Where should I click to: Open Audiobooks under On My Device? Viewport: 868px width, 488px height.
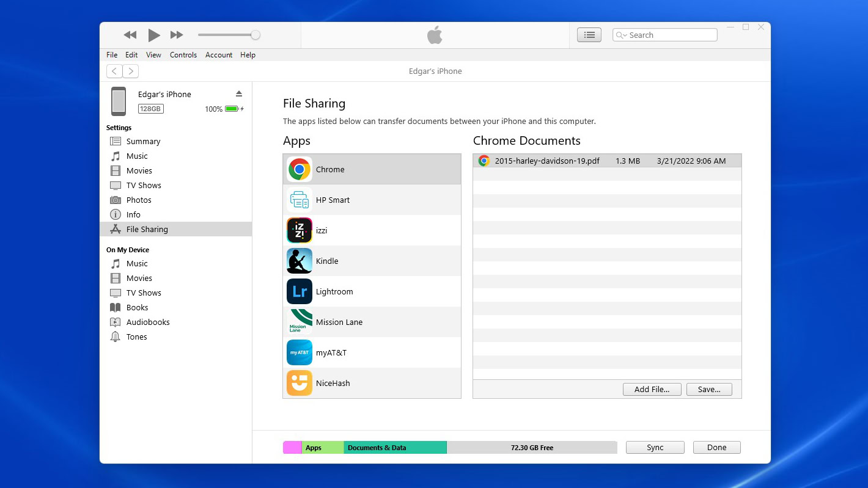point(148,322)
